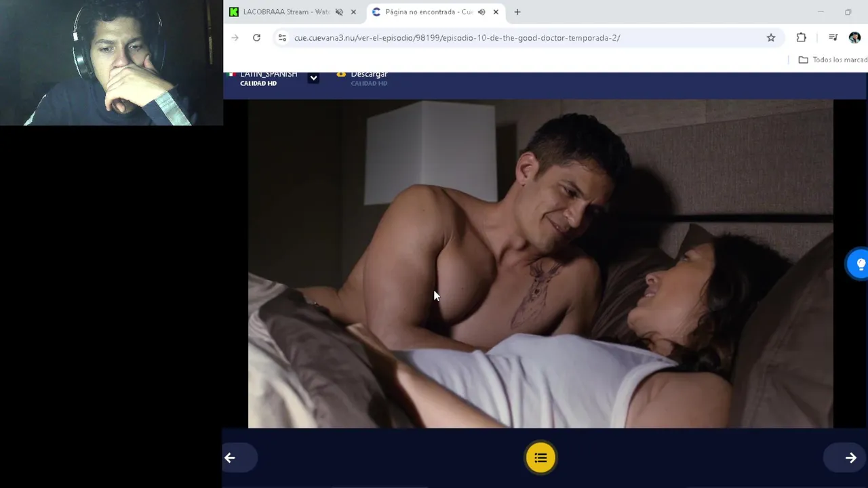
Task: Close the Página no encontrada tab
Action: click(x=496, y=12)
